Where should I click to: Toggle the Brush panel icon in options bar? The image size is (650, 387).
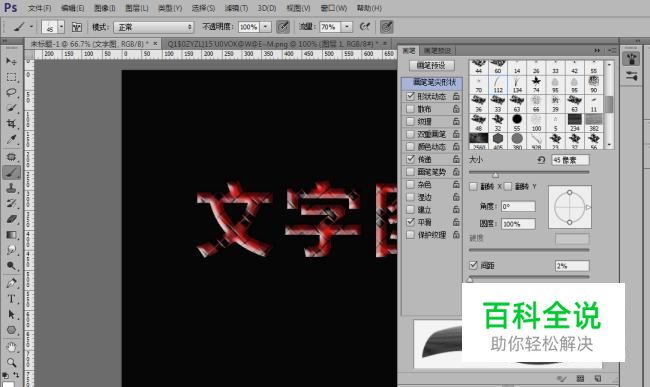[x=77, y=27]
